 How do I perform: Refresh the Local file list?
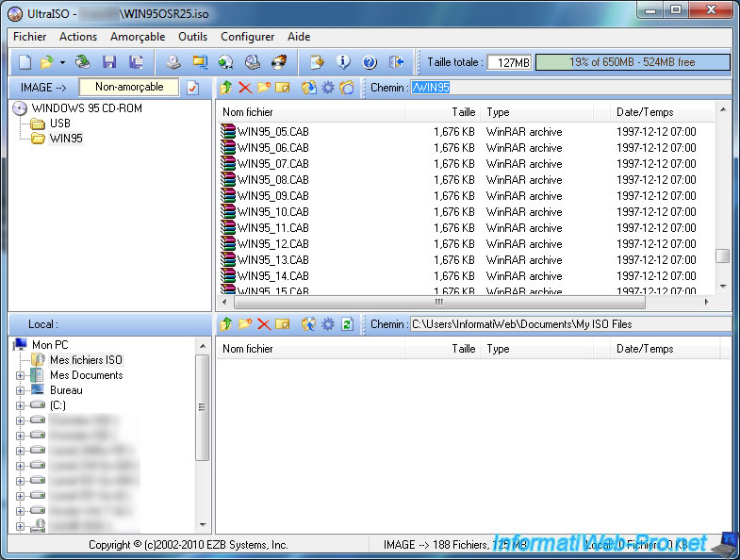tap(347, 324)
